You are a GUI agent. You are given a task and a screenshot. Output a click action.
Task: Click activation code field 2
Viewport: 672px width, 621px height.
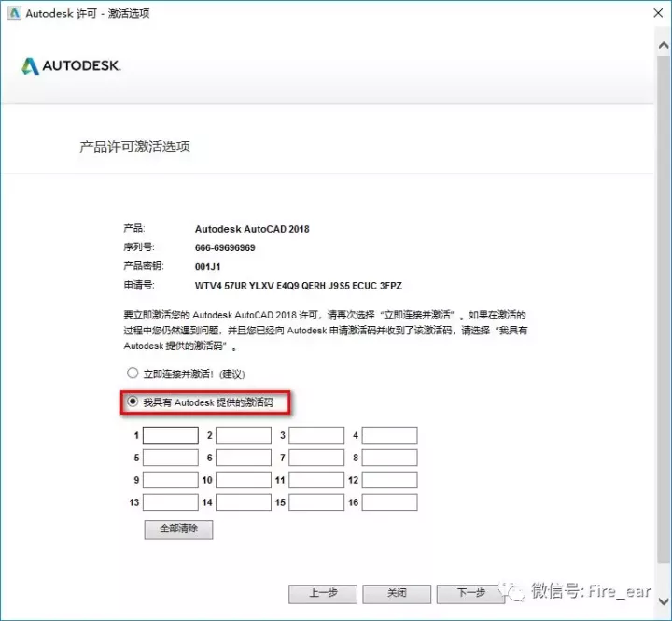[243, 435]
